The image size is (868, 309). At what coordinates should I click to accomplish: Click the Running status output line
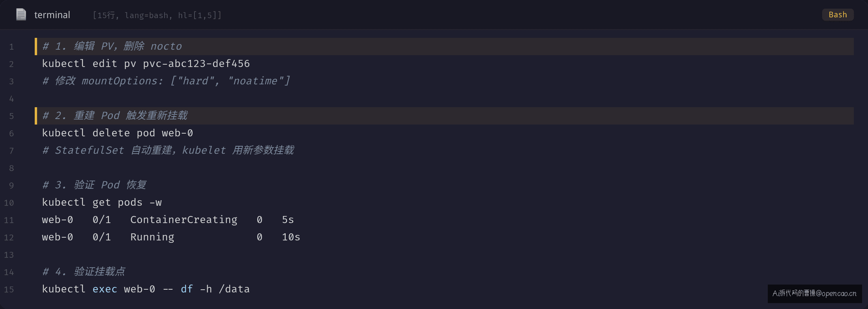(x=171, y=237)
